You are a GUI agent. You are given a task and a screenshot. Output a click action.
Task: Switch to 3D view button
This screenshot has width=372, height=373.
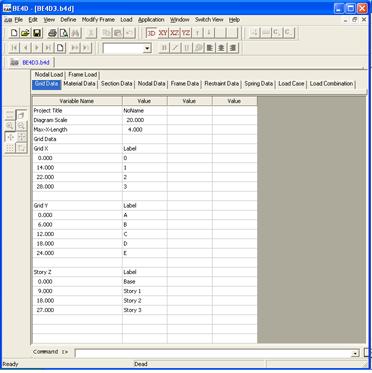coord(151,33)
